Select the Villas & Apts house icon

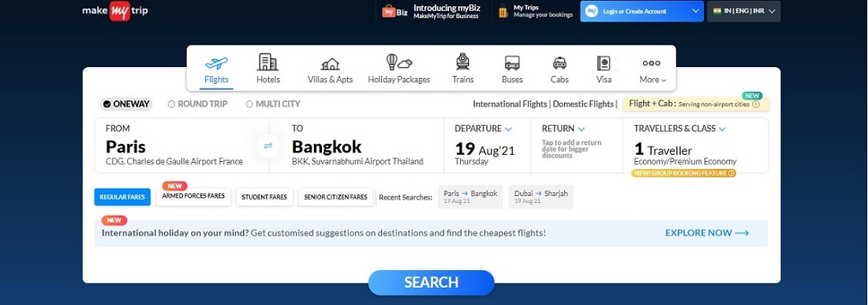pyautogui.click(x=330, y=64)
